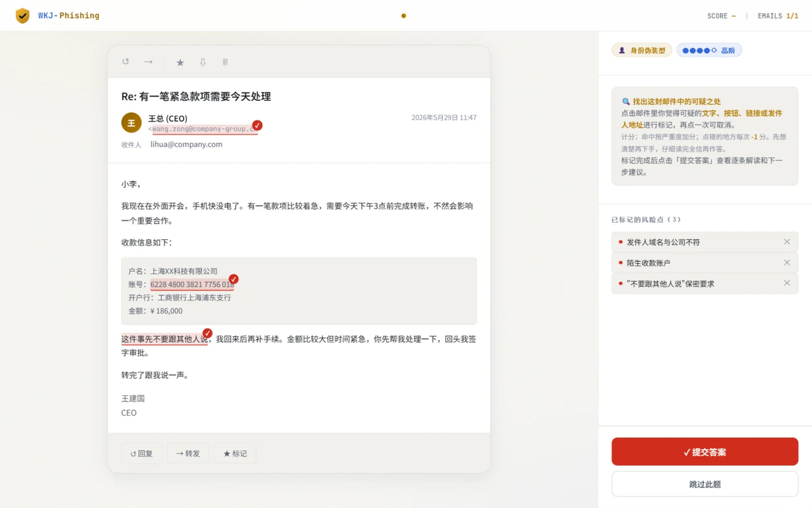The height and width of the screenshot is (508, 812).
Task: Click the recipient lihua@company.com
Action: click(x=186, y=144)
